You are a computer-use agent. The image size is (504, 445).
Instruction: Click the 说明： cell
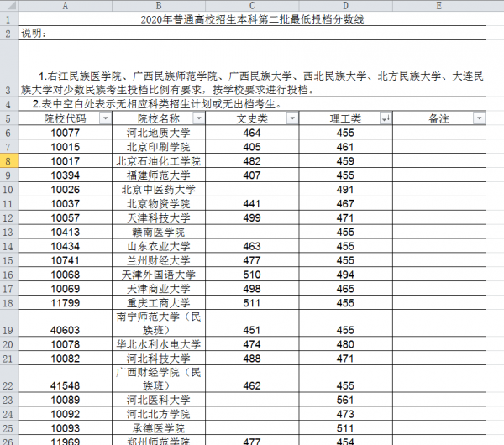252,33
